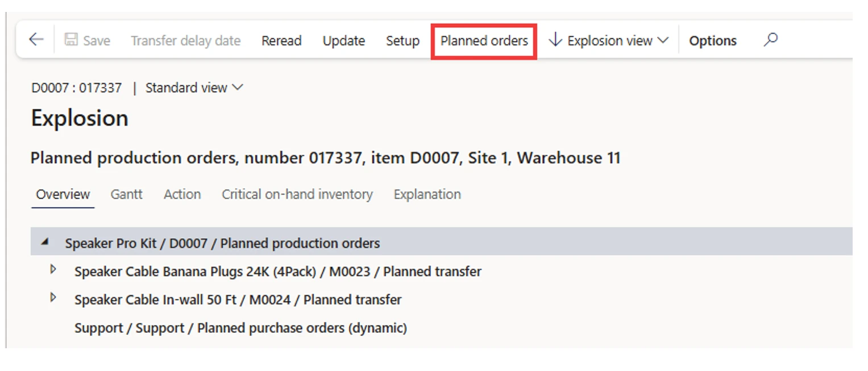
Task: Click the Explosion view down-arrow icon
Action: (555, 40)
